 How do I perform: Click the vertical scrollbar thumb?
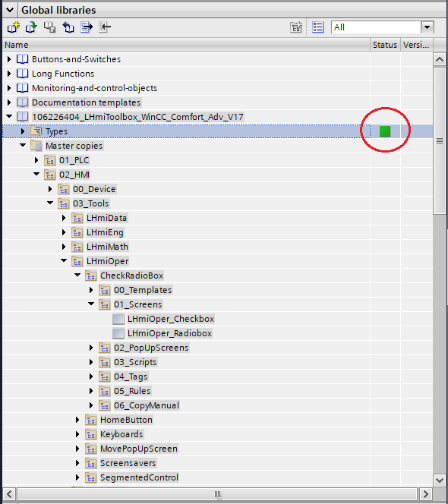[440, 140]
